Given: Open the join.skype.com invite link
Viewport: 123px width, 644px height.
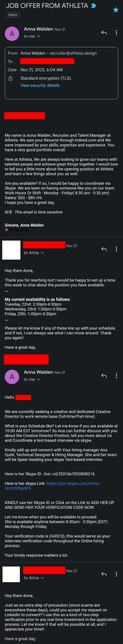Looking at the screenshot, I should 53,486.
